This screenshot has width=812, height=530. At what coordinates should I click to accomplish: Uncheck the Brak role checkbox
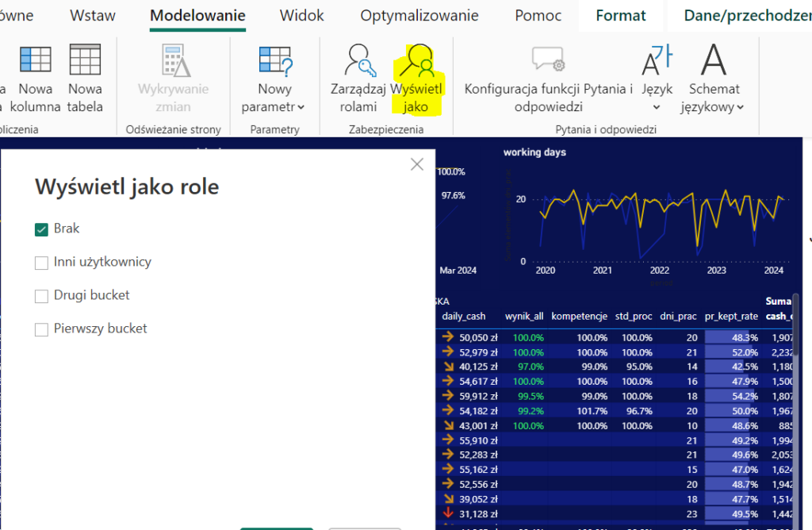click(42, 229)
